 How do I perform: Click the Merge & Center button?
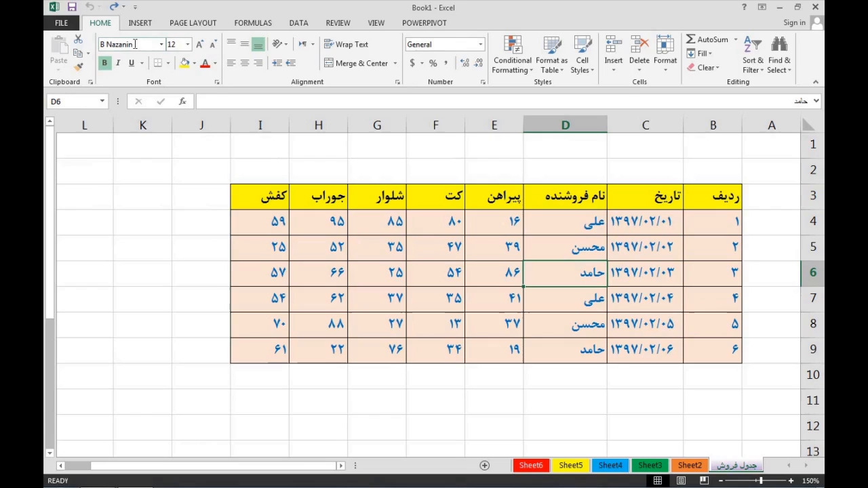click(356, 63)
